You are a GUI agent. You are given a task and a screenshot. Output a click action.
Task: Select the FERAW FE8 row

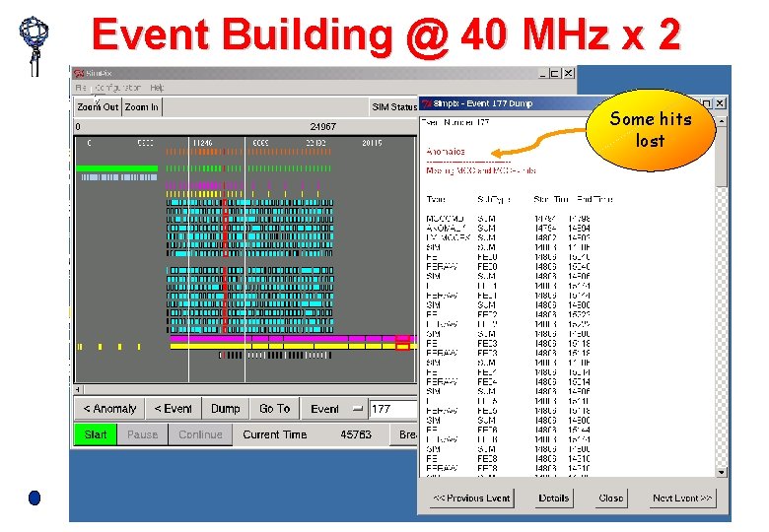508,468
